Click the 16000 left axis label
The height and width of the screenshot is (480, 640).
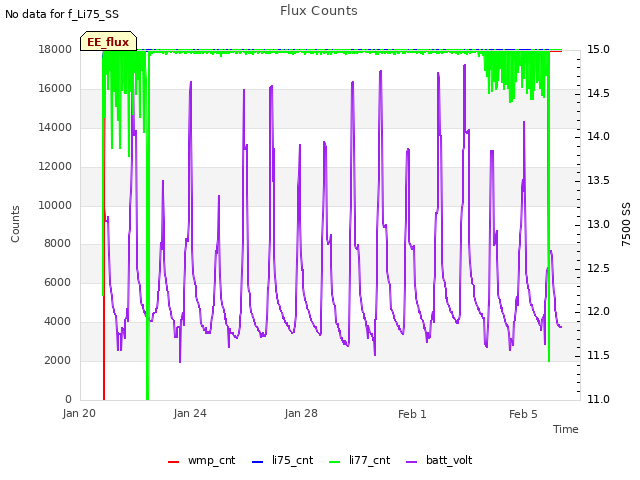click(55, 89)
